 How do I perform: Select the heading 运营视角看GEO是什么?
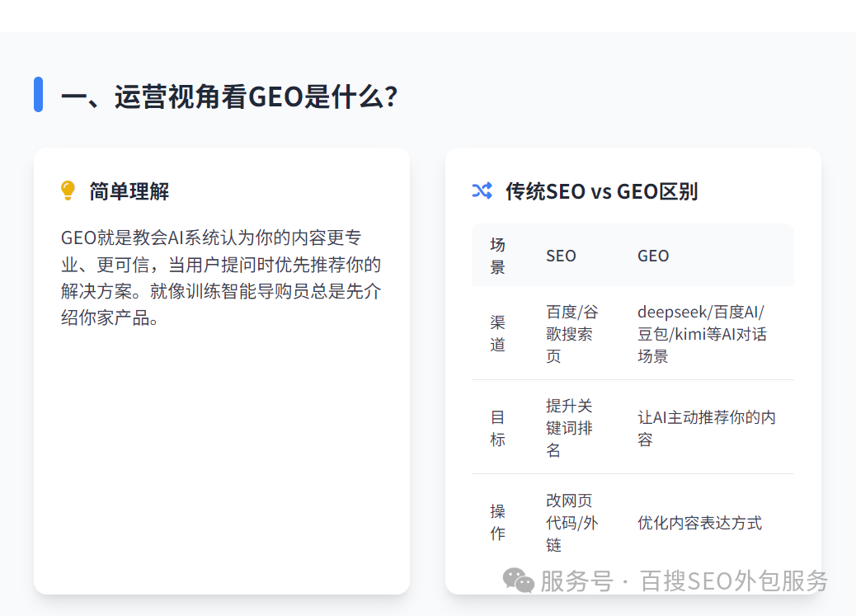click(x=229, y=96)
